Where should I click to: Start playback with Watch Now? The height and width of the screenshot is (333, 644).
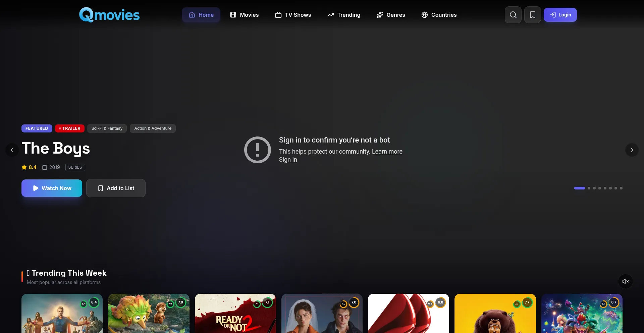[52, 188]
